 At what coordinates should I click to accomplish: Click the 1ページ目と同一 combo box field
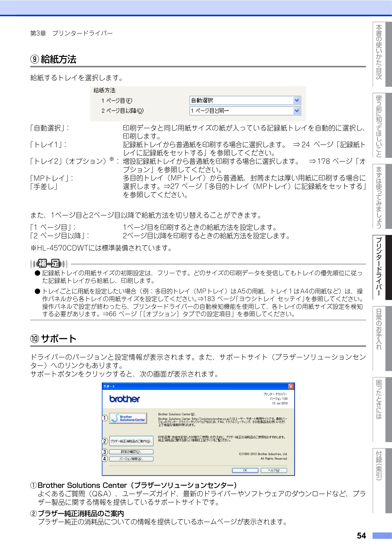245,111
